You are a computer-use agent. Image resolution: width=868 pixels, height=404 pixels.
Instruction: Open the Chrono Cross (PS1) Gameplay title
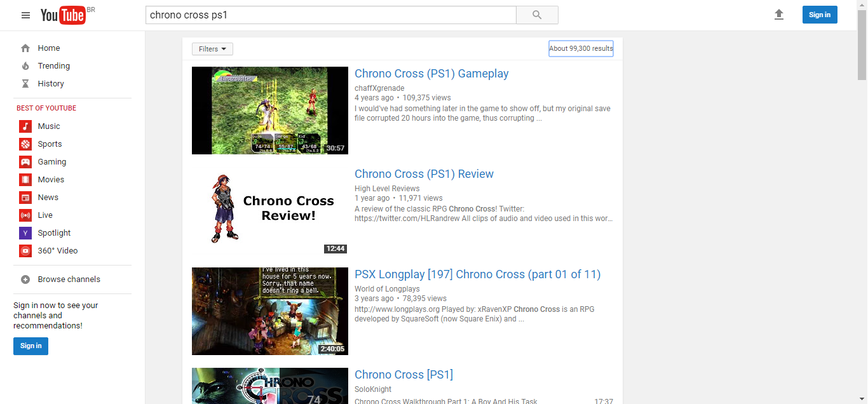point(431,74)
